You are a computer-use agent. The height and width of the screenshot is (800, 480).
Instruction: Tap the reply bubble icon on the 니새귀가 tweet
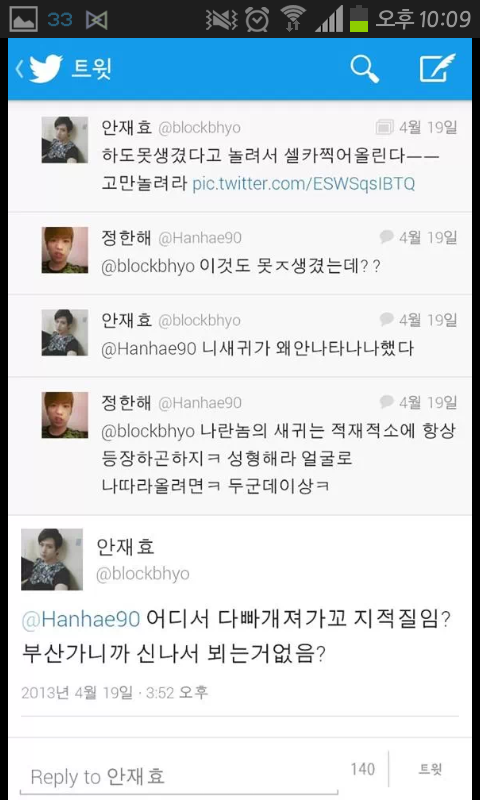pyautogui.click(x=387, y=319)
